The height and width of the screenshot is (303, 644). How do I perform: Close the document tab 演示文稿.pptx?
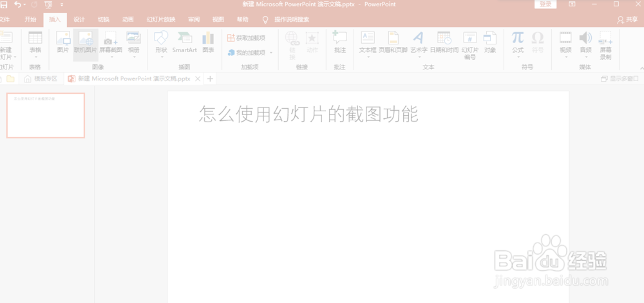(x=198, y=78)
